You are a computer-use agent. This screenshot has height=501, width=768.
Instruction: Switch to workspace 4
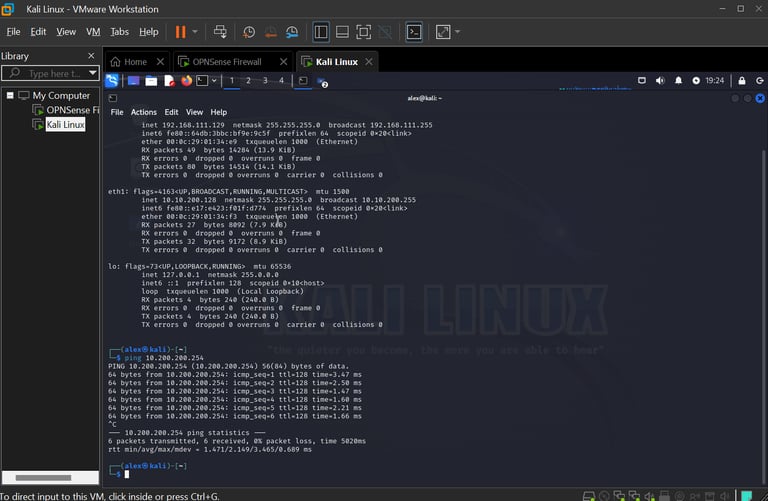pyautogui.click(x=281, y=81)
